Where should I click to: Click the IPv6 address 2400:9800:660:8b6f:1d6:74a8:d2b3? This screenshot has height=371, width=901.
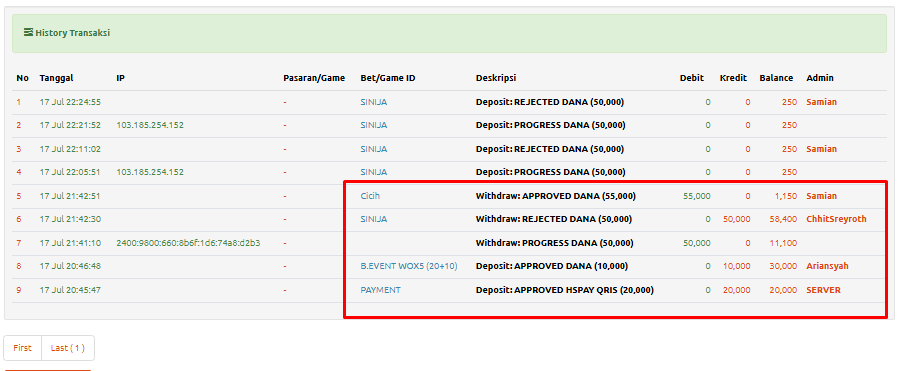click(188, 243)
